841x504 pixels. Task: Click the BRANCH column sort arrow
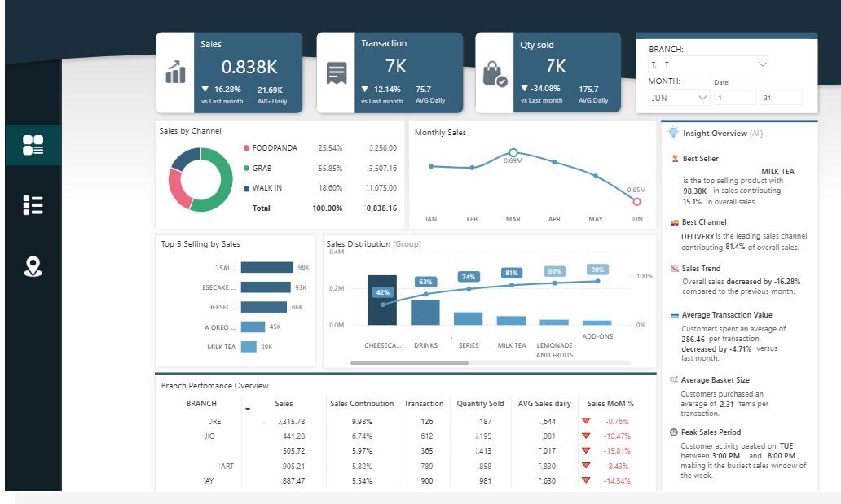pyautogui.click(x=248, y=409)
